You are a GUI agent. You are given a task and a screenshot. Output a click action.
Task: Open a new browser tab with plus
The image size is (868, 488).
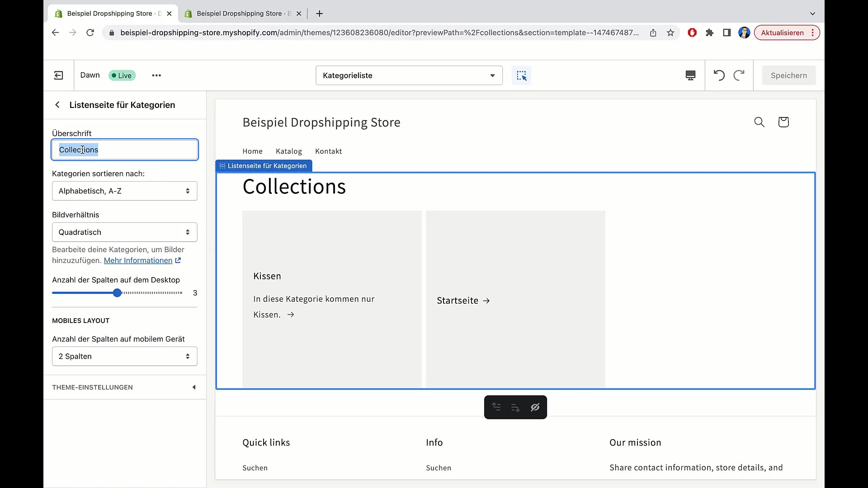[320, 14]
